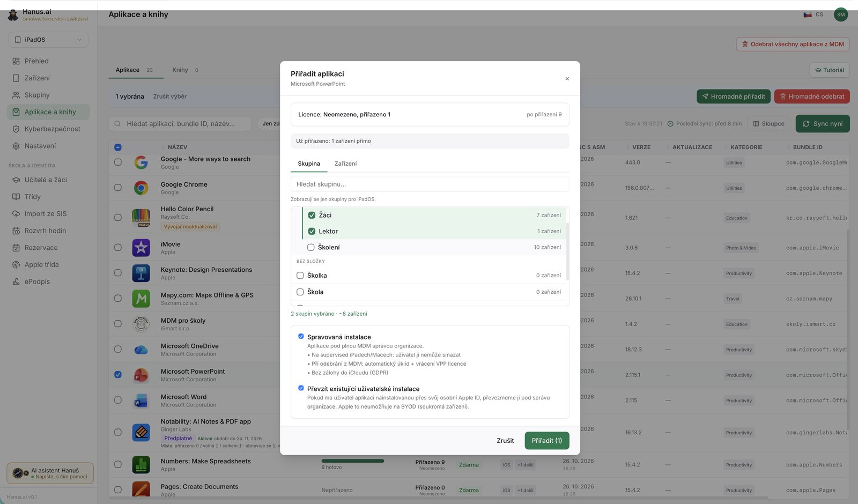
Task: Click the Microsoft OneDrive cloud icon
Action: tap(141, 350)
